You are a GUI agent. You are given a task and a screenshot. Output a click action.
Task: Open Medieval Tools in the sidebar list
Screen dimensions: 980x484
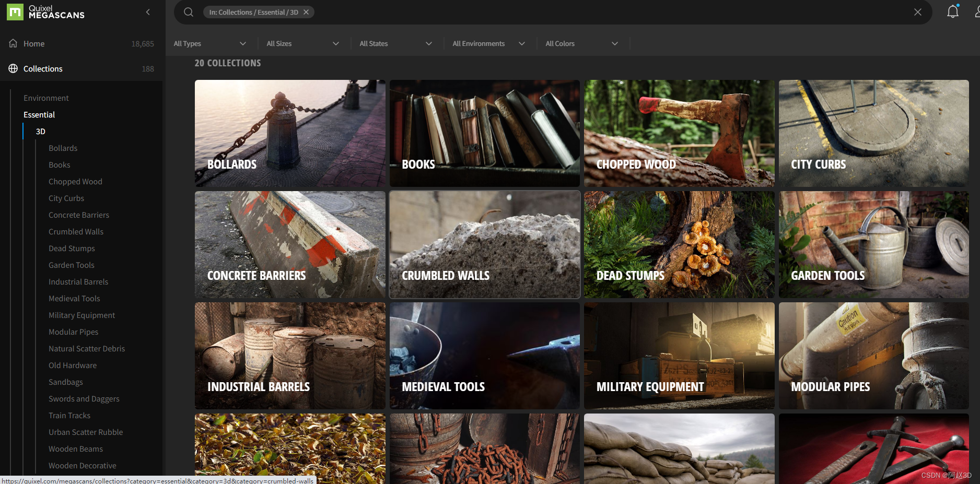coord(74,298)
